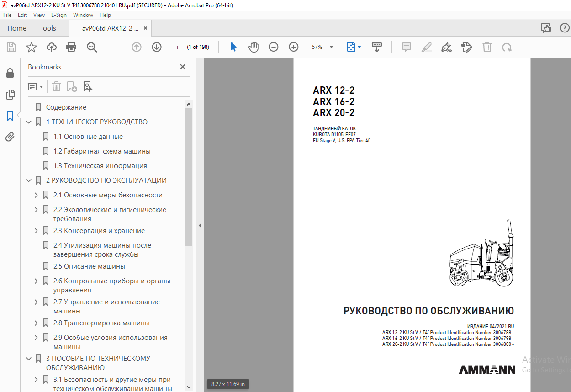Go to previous page with up arrow
571x392 pixels.
pos(137,47)
